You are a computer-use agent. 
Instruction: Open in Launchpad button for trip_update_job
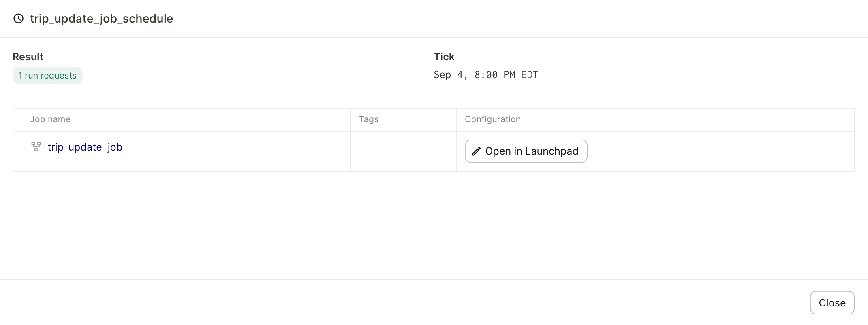526,151
